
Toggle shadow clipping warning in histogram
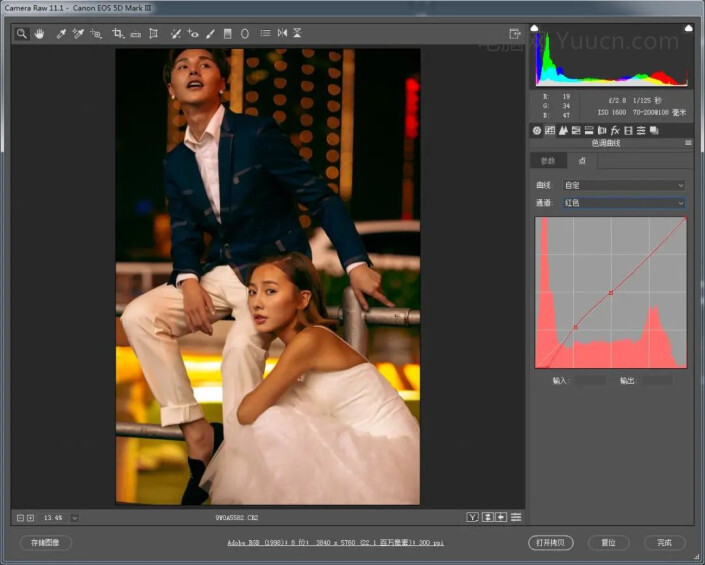tap(534, 30)
